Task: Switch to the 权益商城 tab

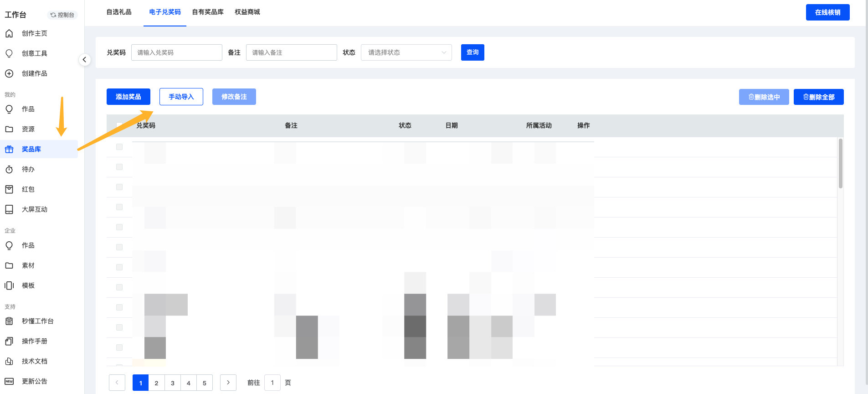Action: tap(247, 12)
